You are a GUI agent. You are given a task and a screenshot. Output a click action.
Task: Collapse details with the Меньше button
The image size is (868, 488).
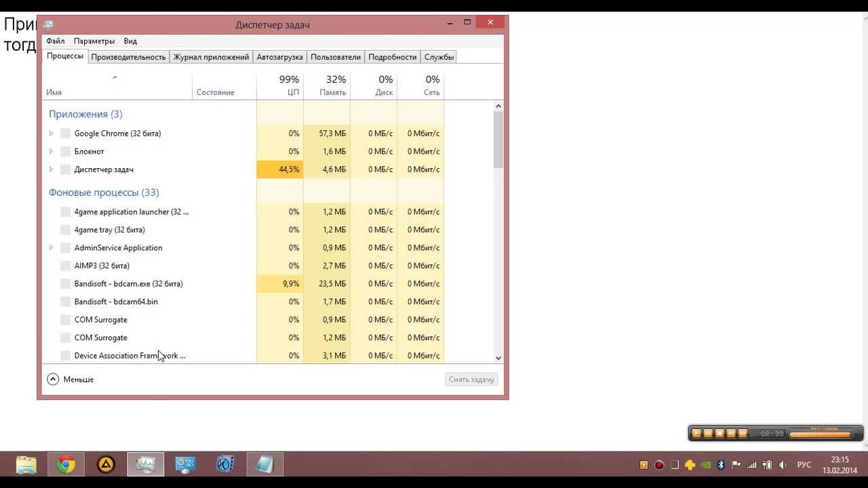(x=71, y=380)
